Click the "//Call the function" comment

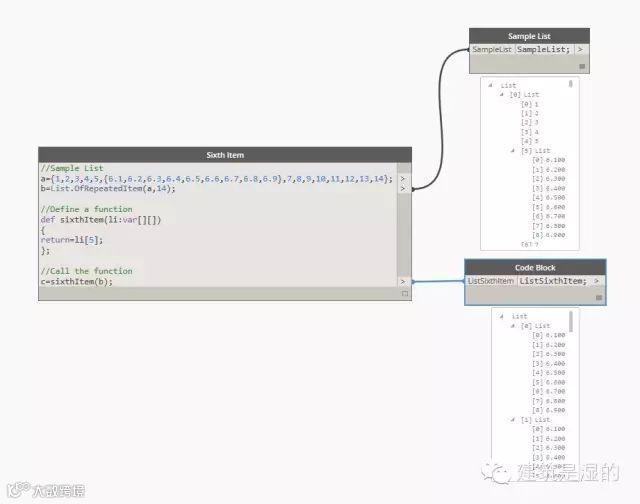point(87,271)
